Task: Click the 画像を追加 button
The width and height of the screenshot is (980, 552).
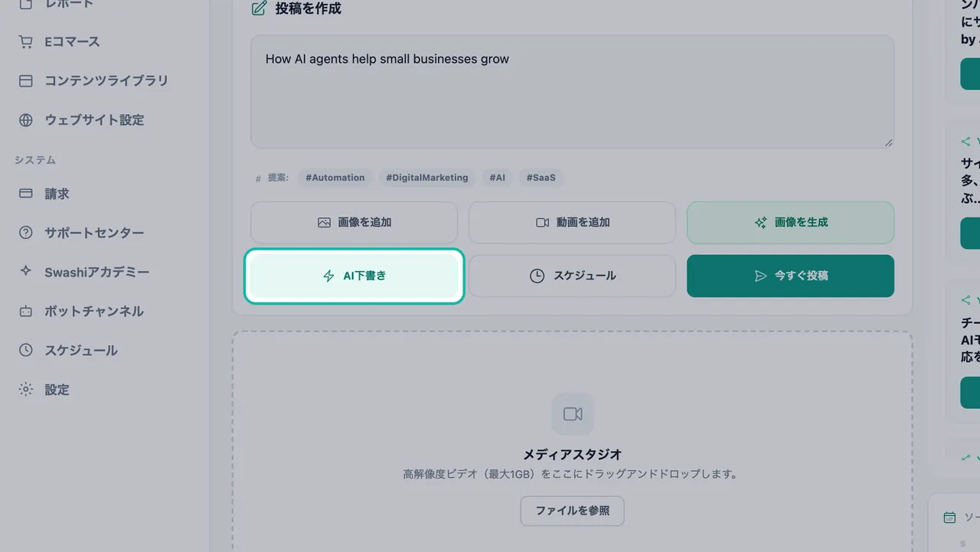Action: pos(354,223)
